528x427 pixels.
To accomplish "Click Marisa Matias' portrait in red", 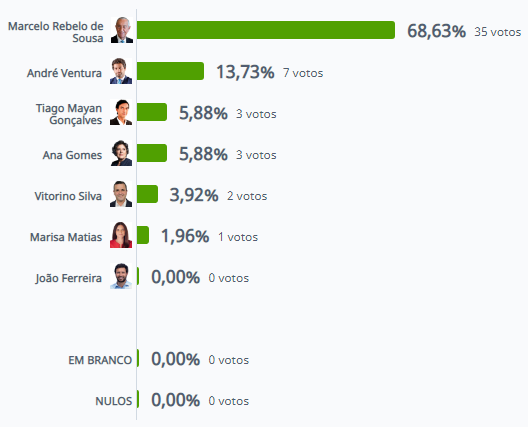I will tap(121, 235).
